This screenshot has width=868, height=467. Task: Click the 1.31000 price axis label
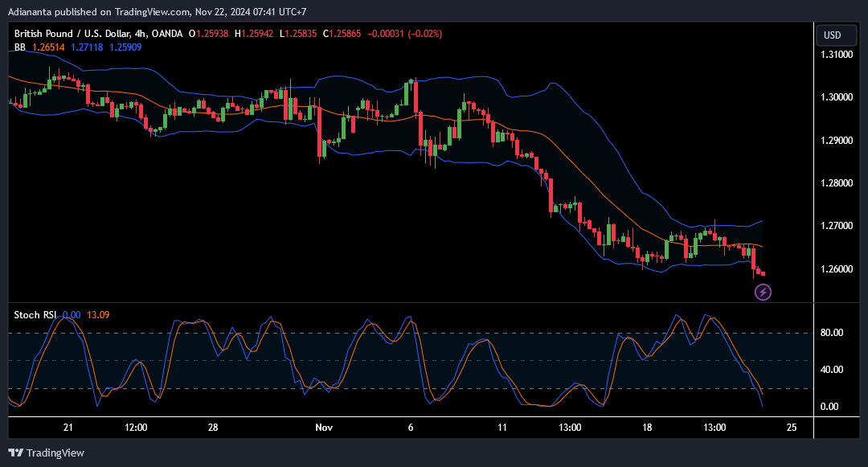pos(837,55)
